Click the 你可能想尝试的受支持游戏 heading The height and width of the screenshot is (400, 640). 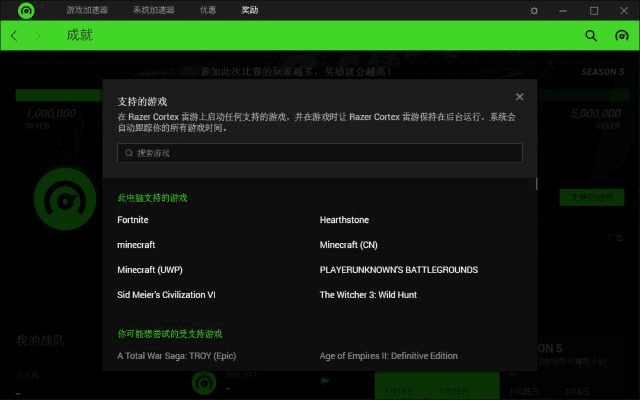click(170, 334)
